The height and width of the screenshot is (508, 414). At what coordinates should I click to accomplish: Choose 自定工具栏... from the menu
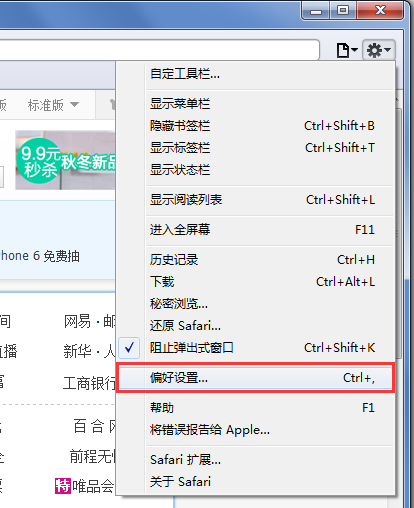[x=256, y=74]
